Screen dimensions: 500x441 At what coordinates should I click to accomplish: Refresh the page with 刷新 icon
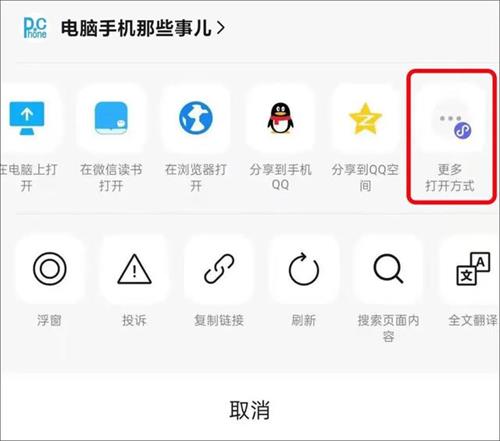304,269
